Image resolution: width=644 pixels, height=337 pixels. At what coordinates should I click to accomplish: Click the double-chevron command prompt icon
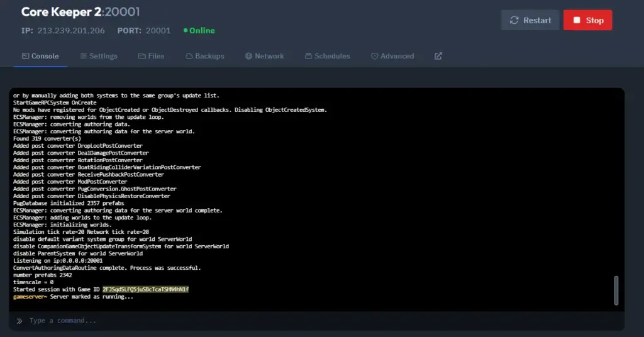click(19, 321)
